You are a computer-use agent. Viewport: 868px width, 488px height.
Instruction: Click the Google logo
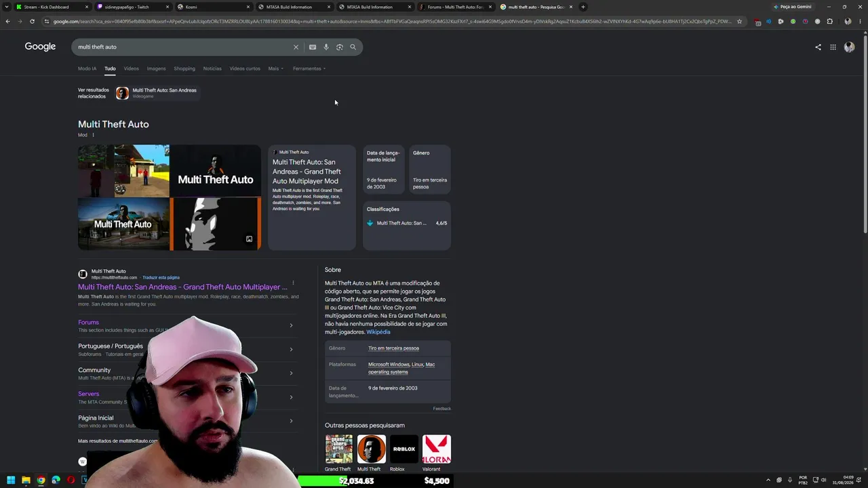pos(40,46)
